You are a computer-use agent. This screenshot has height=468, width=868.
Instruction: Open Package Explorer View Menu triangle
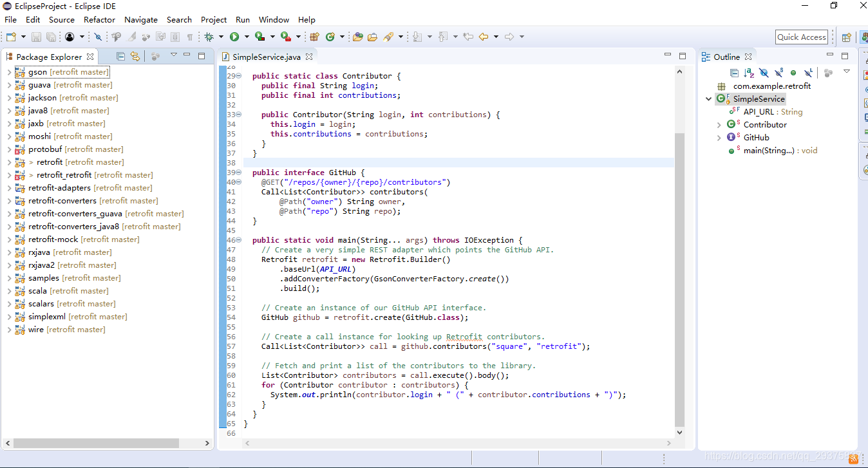(173, 55)
